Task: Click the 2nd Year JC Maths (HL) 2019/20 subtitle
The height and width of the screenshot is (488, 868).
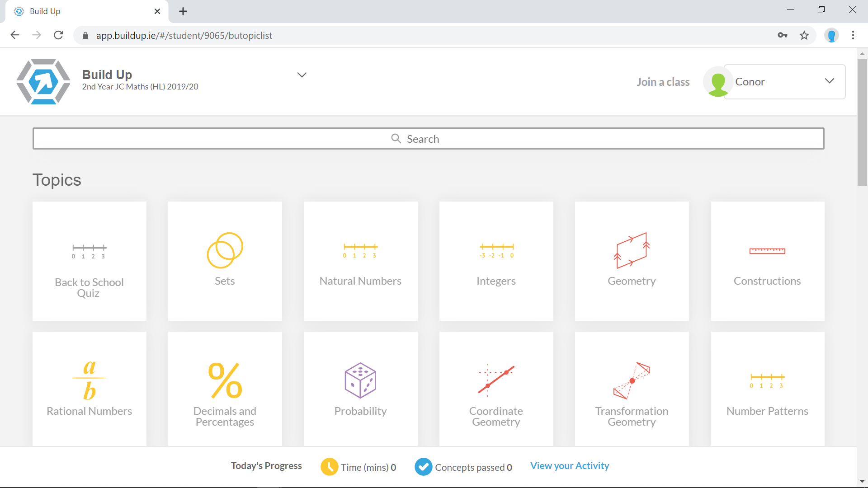Action: (x=140, y=87)
